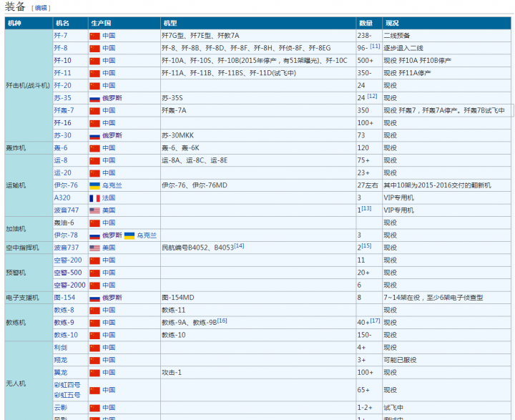Click the Russian flag in 伊尔-78 row
Viewport: 515px width, 420px height.
pyautogui.click(x=94, y=235)
